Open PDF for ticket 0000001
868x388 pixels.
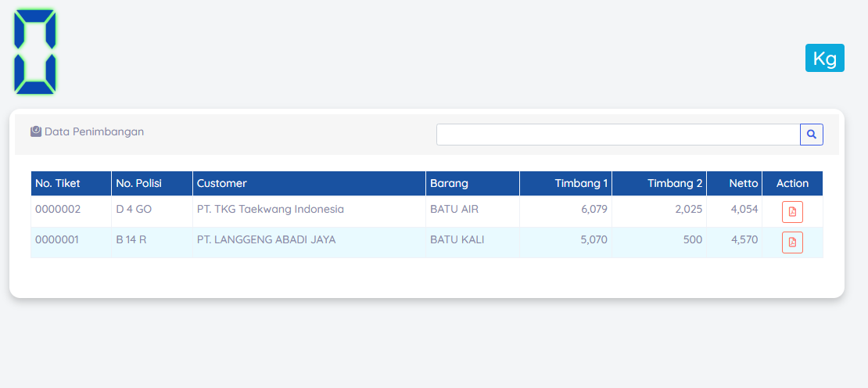click(792, 242)
